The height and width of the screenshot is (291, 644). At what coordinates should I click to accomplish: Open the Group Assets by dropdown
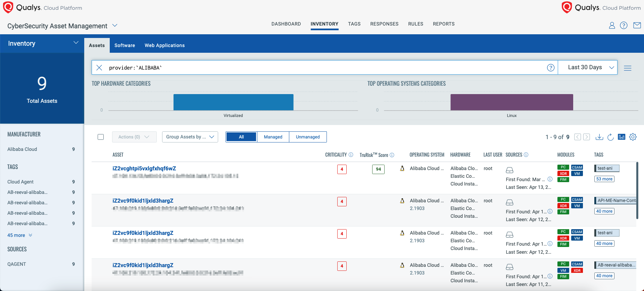190,137
